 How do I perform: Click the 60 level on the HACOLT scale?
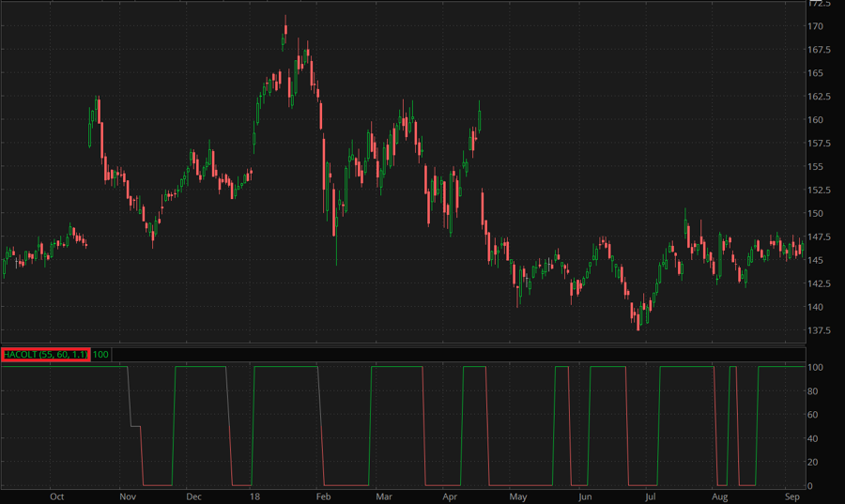point(815,415)
